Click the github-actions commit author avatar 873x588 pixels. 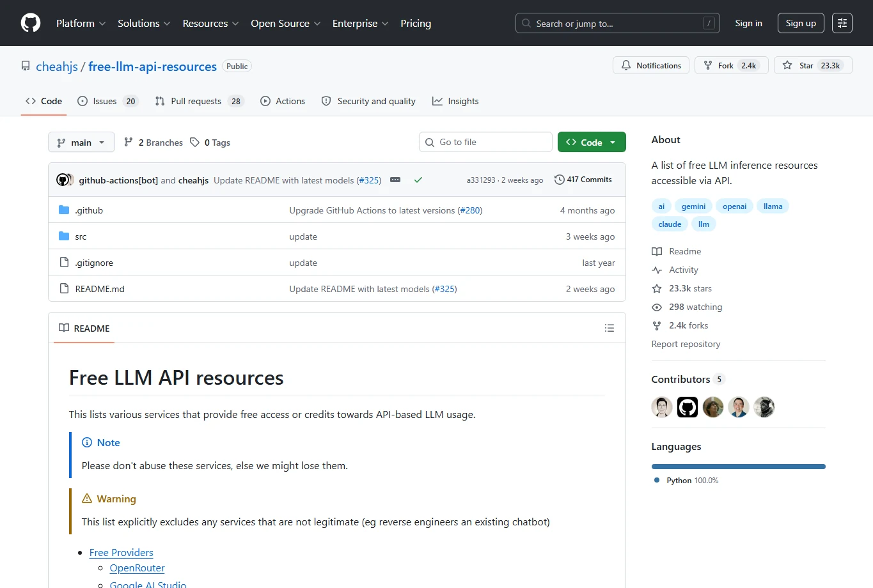[63, 180]
